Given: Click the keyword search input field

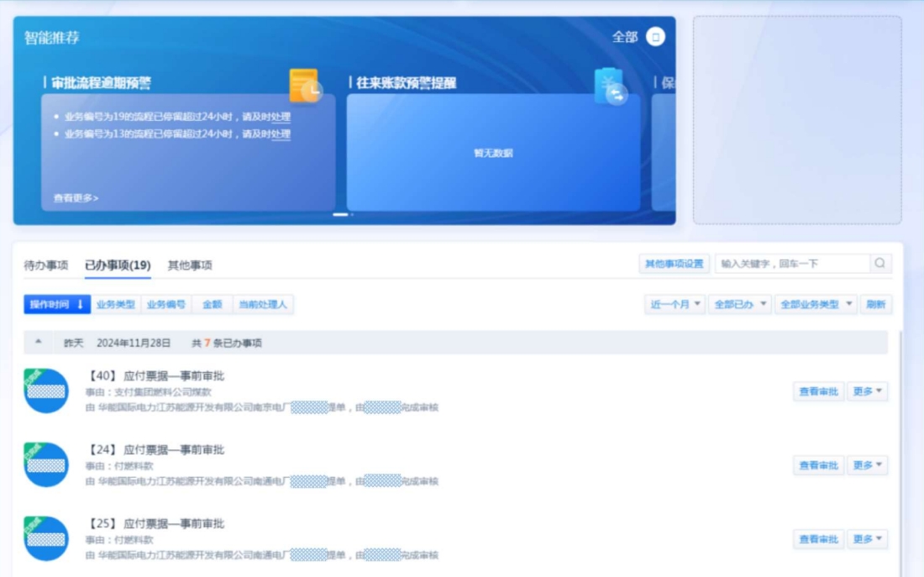Looking at the screenshot, I should [x=791, y=264].
